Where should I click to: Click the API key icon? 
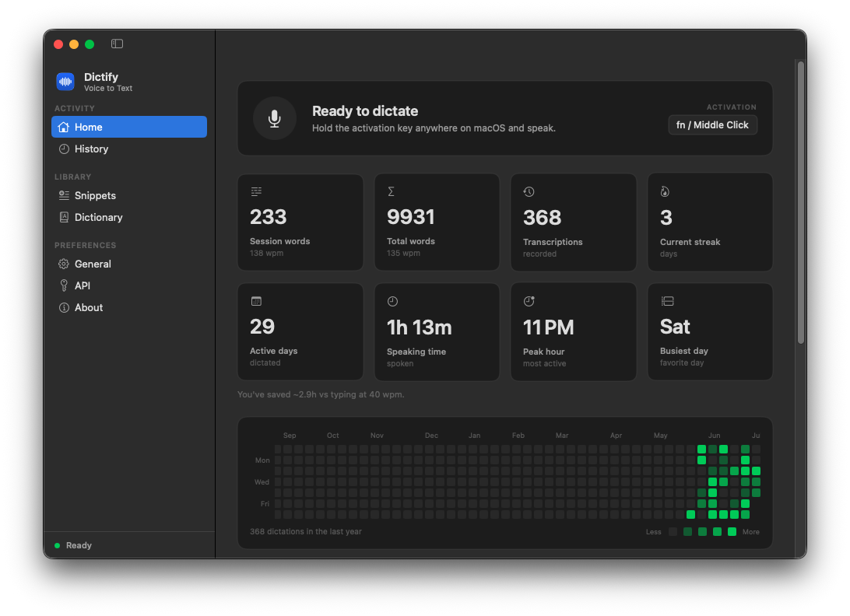tap(64, 285)
